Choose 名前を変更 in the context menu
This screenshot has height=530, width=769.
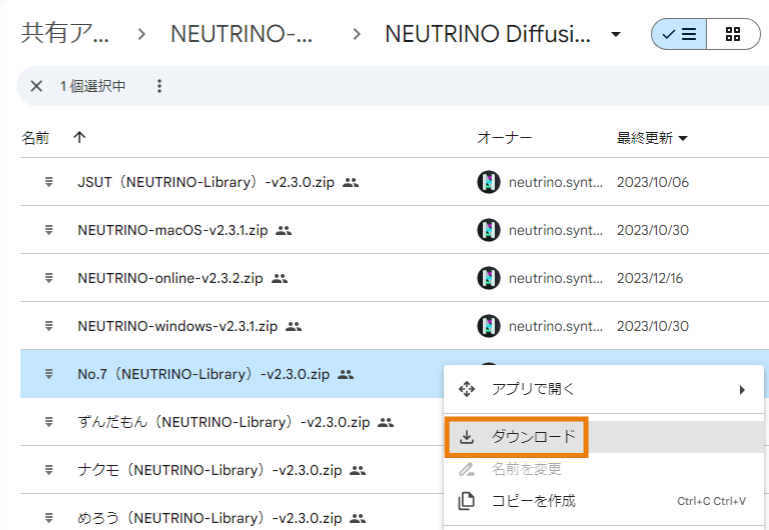[x=604, y=470]
